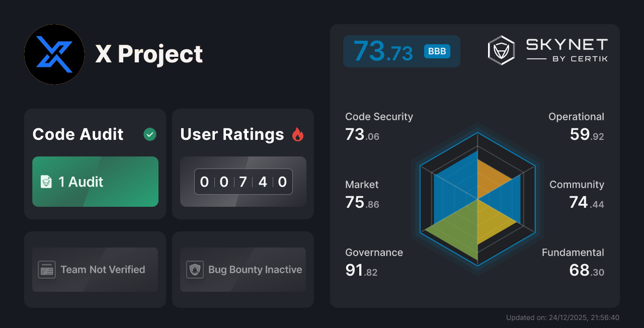
Task: Click the fire icon next to User Ratings
Action: pos(298,134)
